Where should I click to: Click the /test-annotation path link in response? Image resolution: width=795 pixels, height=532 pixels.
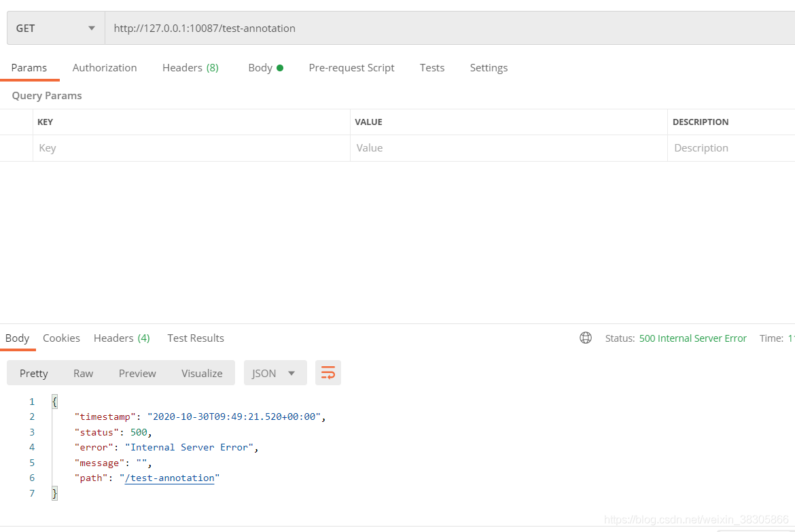[170, 478]
